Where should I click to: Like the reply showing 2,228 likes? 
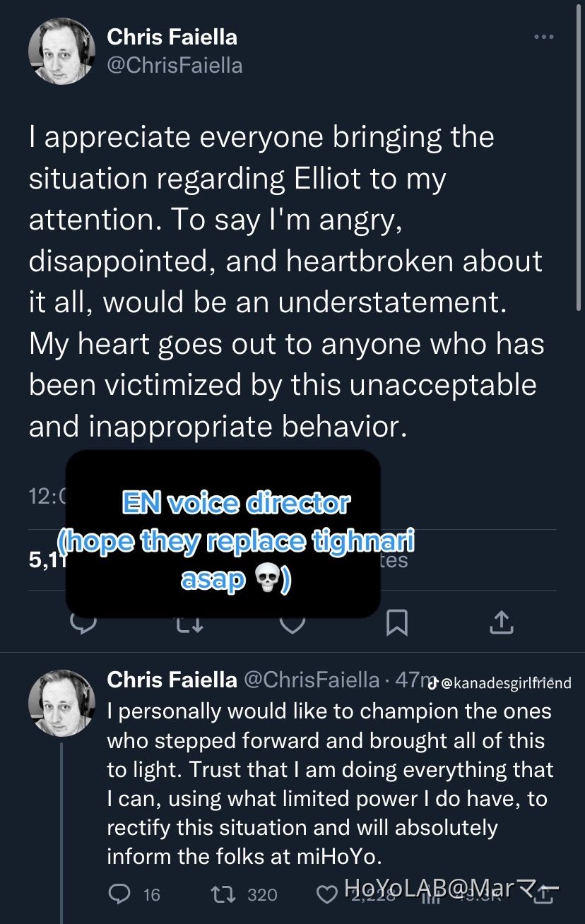(x=327, y=894)
